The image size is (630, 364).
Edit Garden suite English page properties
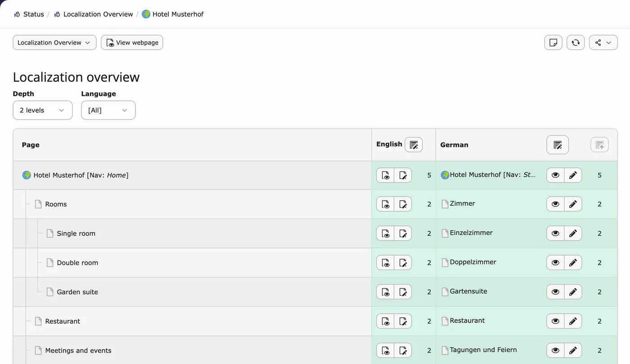[403, 292]
